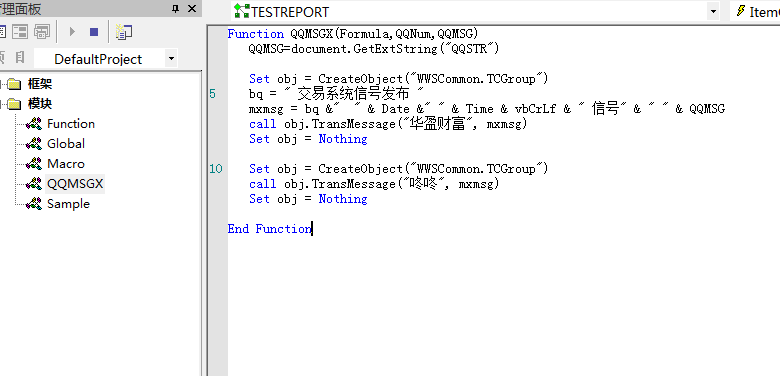Close the management panel with X icon

click(192, 8)
